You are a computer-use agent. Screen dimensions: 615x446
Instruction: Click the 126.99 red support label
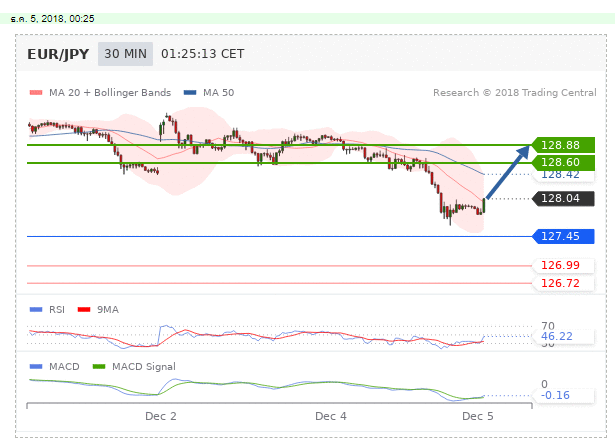tap(561, 266)
